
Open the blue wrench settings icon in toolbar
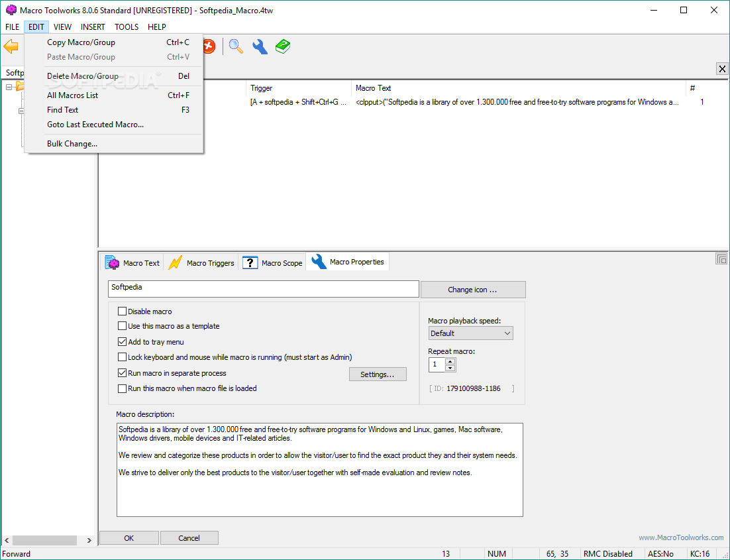pyautogui.click(x=260, y=46)
